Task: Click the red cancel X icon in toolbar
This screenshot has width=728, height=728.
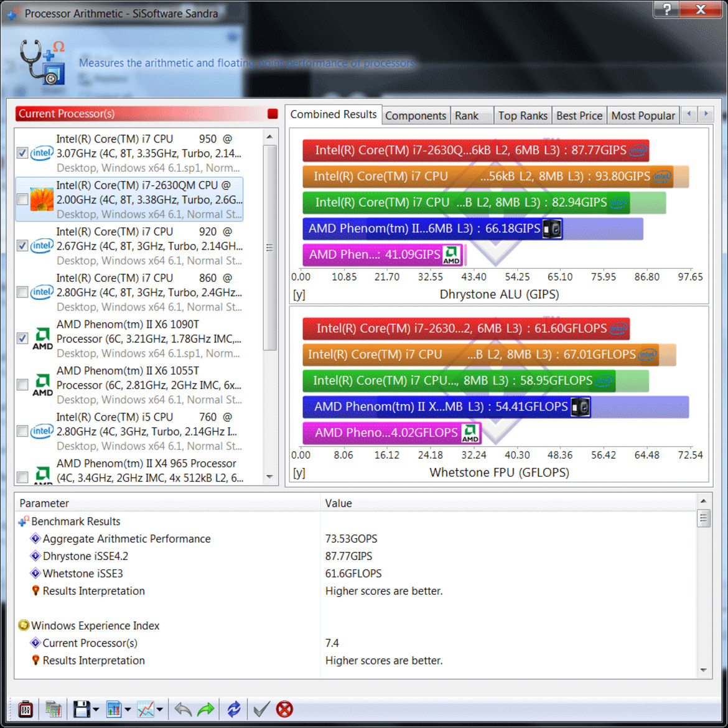Action: point(284,709)
